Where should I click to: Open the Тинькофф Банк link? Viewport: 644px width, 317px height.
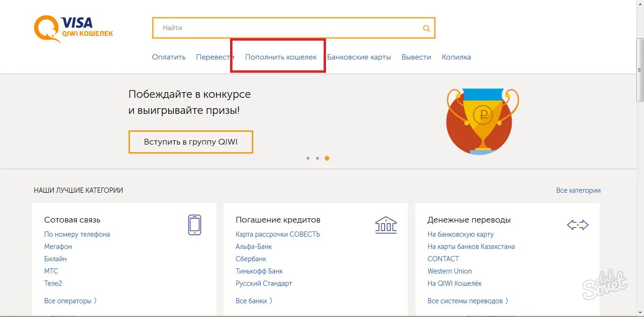click(x=259, y=271)
